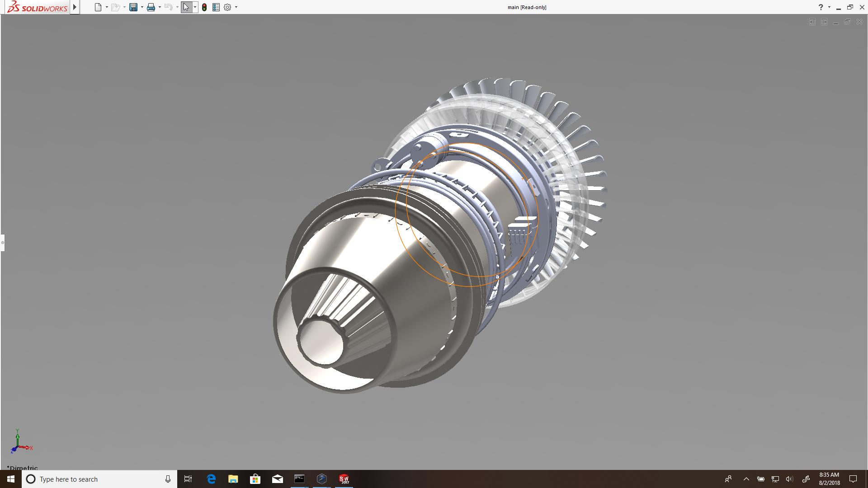This screenshot has width=868, height=488.
Task: Open File Properties list icon
Action: click(216, 7)
